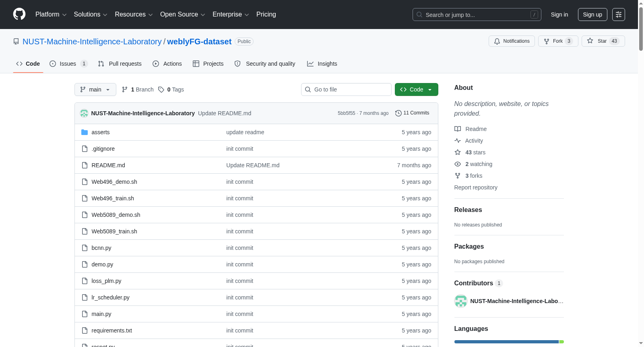View the 2 watching link
The image size is (644, 347).
(x=473, y=164)
